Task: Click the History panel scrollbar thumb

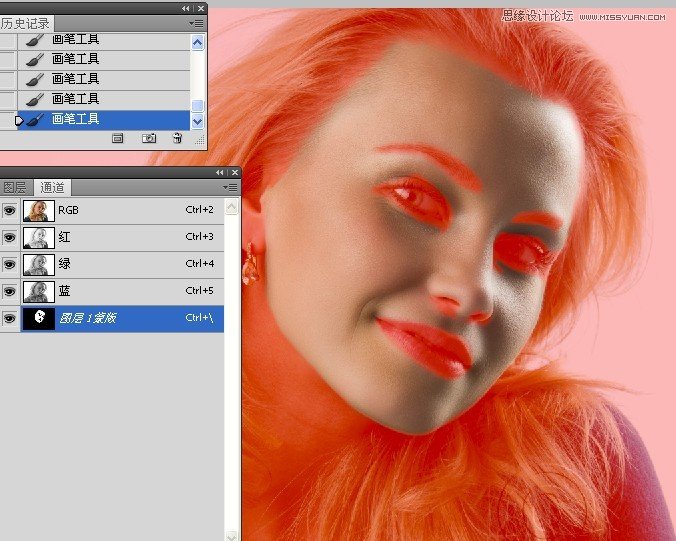Action: (x=197, y=105)
